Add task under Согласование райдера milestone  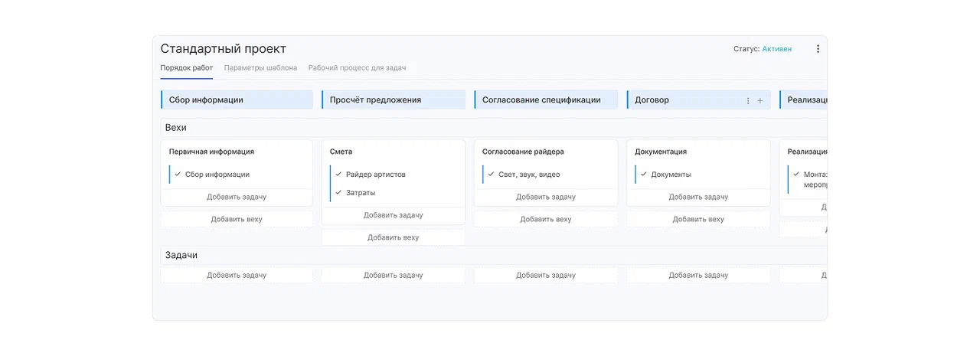545,198
